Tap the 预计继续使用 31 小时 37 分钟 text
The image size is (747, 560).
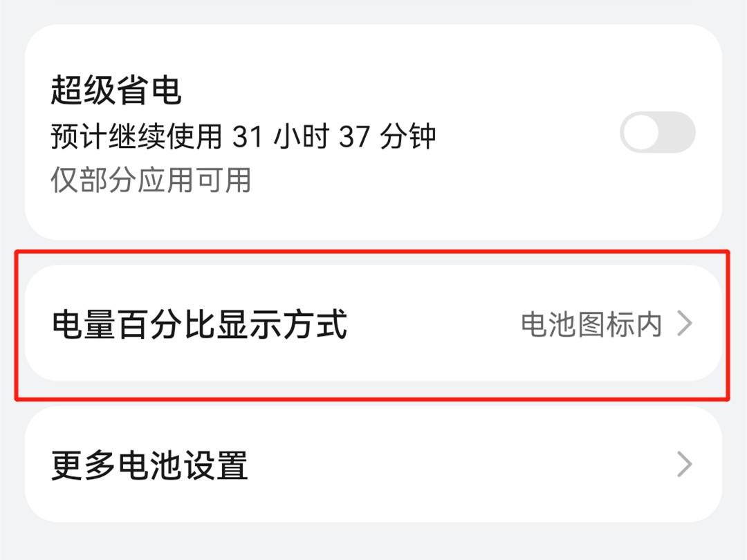point(243,136)
